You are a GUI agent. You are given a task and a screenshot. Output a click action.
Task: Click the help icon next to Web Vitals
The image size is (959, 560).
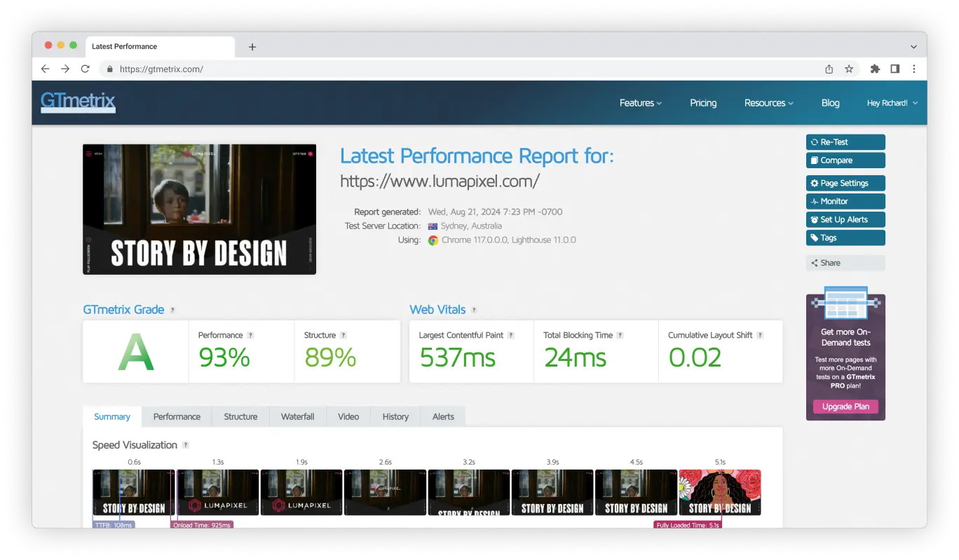tap(474, 310)
